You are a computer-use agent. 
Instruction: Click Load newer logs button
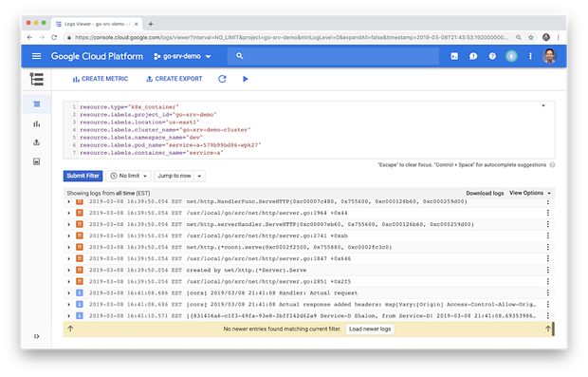pos(370,329)
